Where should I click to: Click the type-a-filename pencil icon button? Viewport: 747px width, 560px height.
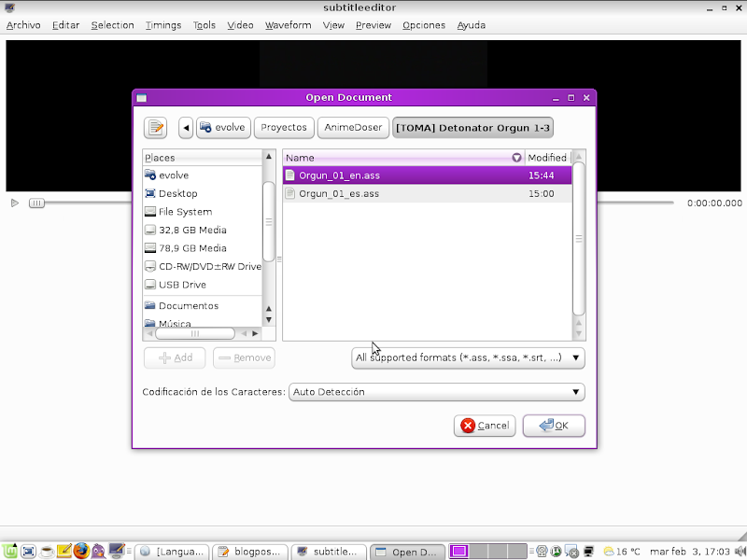(155, 128)
